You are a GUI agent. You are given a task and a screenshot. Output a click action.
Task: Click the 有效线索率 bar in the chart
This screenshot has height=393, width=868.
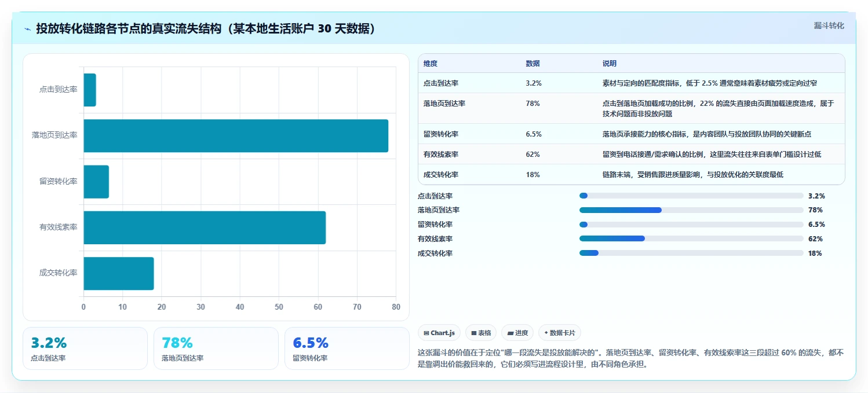(205, 227)
